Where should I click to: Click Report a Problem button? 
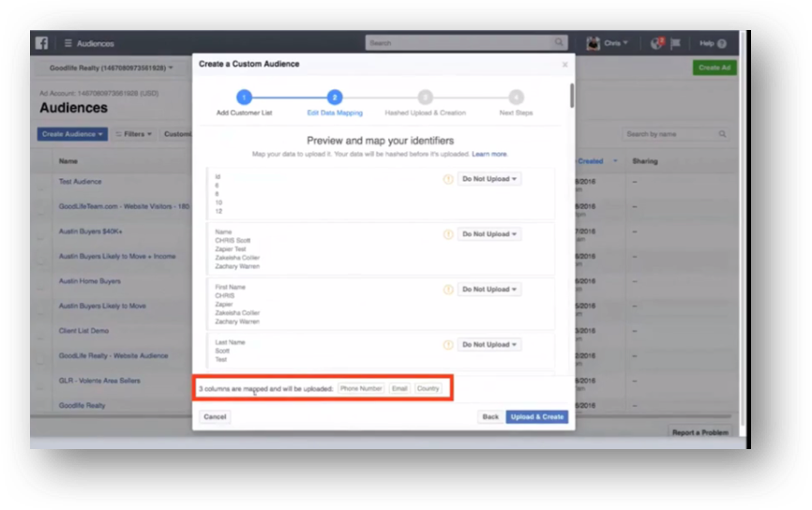tap(700, 432)
